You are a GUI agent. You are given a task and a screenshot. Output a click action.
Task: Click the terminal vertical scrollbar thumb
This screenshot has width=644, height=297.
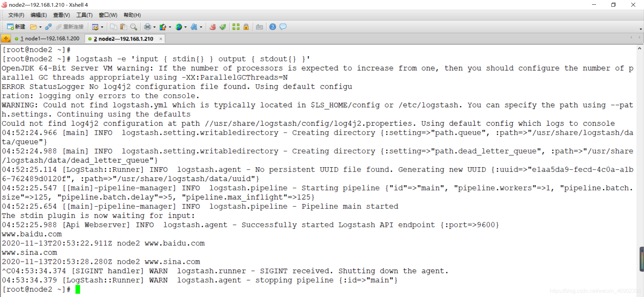642,259
